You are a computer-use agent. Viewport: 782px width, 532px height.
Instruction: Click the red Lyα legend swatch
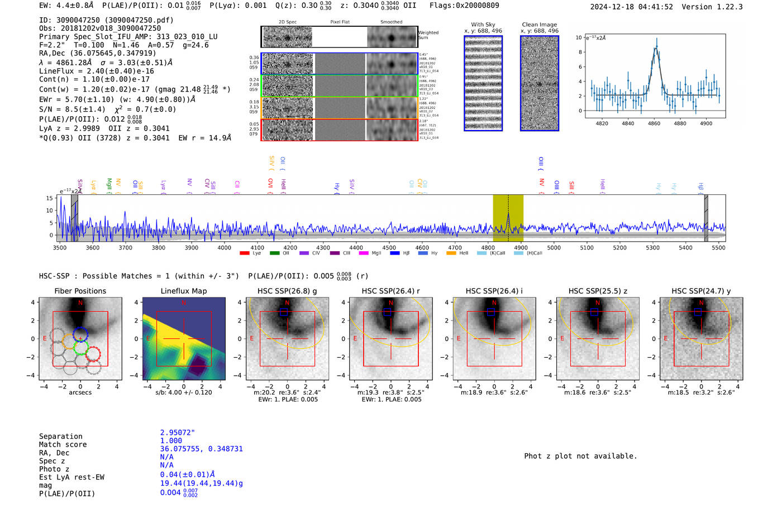pyautogui.click(x=244, y=253)
